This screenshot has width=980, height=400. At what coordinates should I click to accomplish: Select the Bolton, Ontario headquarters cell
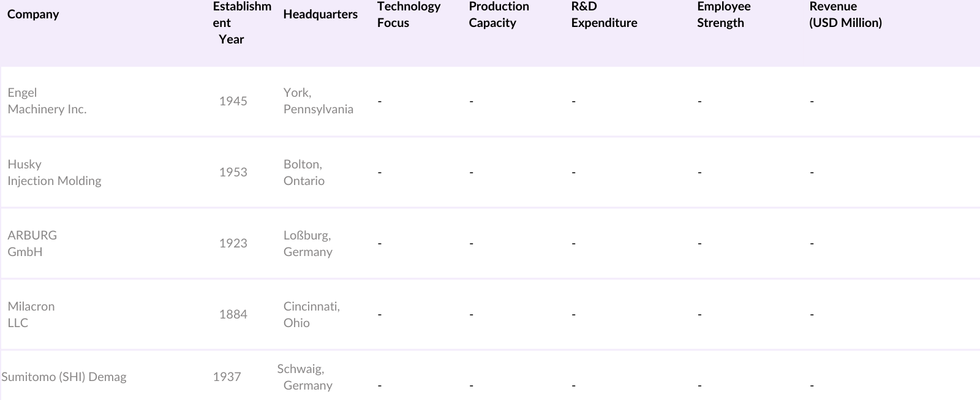click(x=304, y=173)
